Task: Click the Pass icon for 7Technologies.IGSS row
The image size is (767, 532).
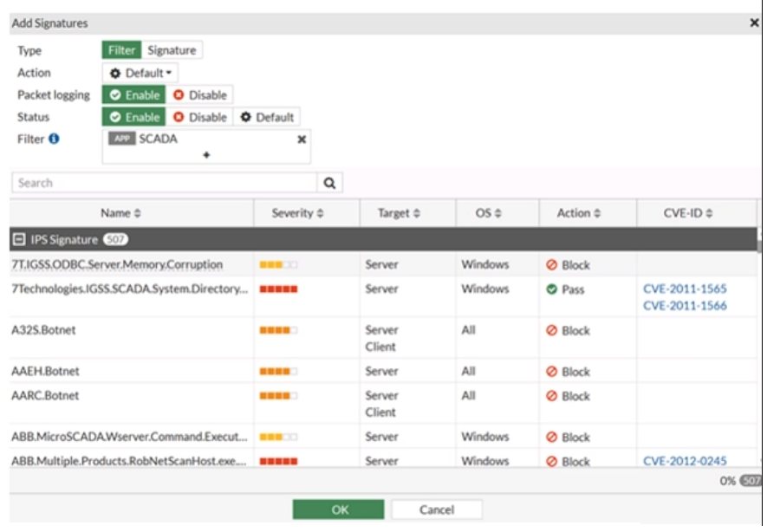Action: tap(551, 289)
